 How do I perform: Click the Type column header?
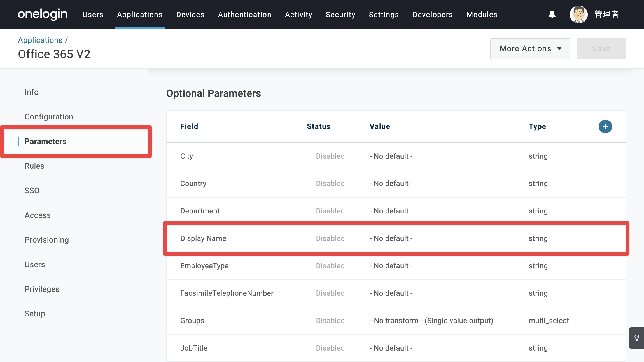tap(537, 126)
